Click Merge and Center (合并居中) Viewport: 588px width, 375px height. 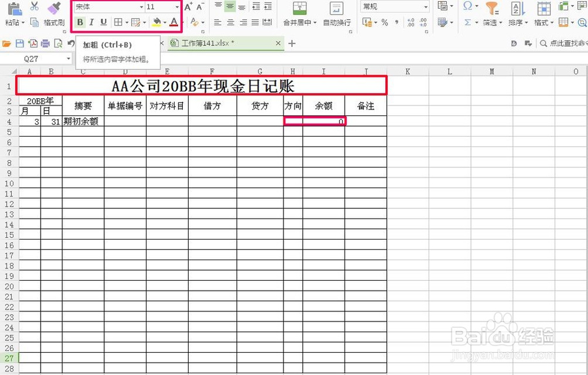(300, 14)
